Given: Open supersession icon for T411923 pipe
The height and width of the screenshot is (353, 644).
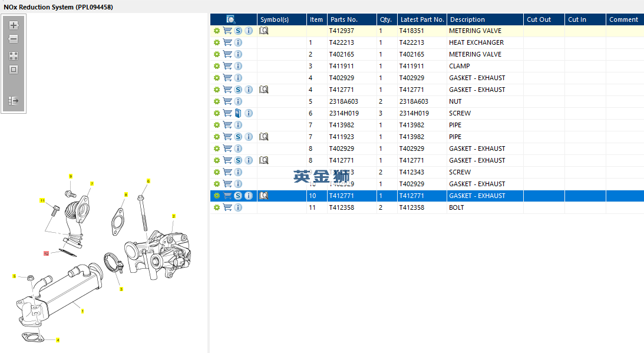Looking at the screenshot, I should 238,137.
